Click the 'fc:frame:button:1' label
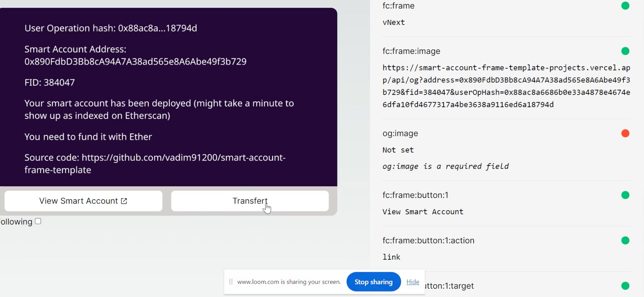This screenshot has height=297, width=644. [x=415, y=195]
